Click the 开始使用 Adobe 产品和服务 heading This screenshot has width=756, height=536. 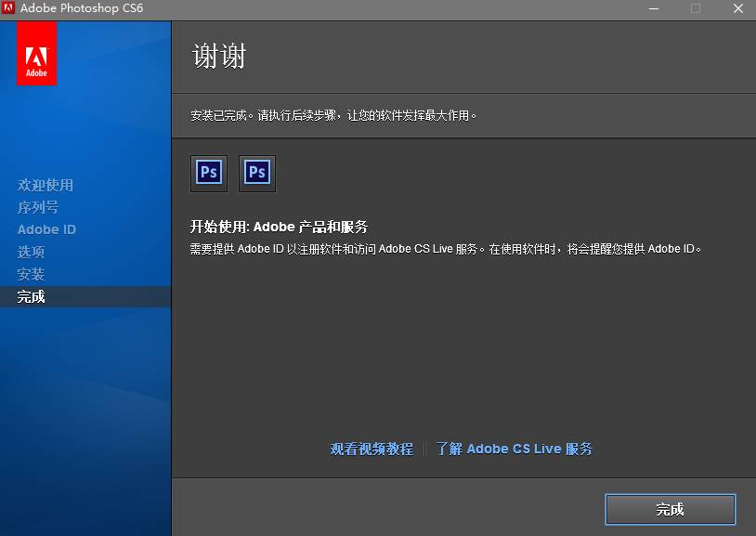tap(280, 227)
